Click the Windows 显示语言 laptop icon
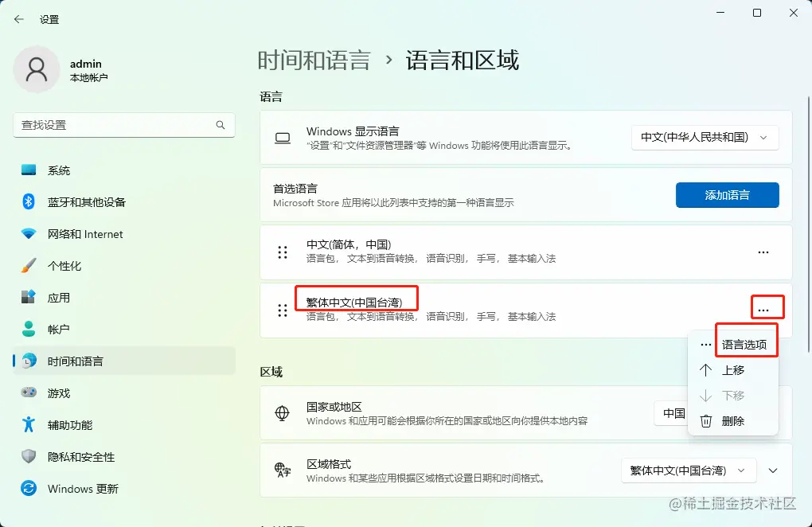Screen dimensions: 812x527 point(283,139)
